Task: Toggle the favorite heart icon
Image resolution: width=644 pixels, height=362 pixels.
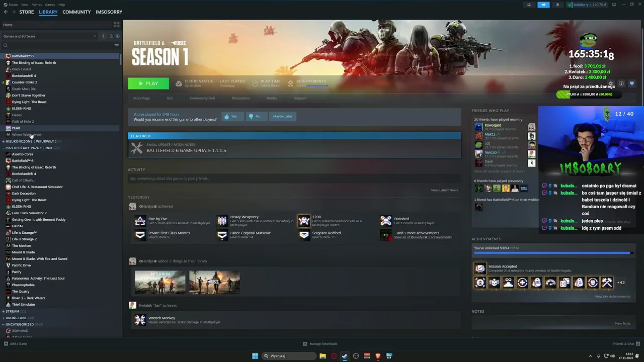Action: (x=632, y=83)
